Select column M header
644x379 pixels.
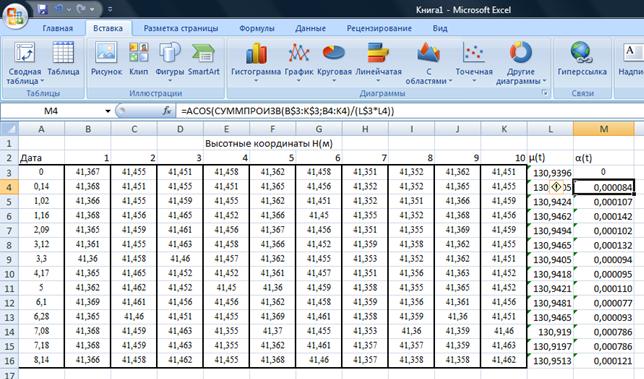click(603, 129)
